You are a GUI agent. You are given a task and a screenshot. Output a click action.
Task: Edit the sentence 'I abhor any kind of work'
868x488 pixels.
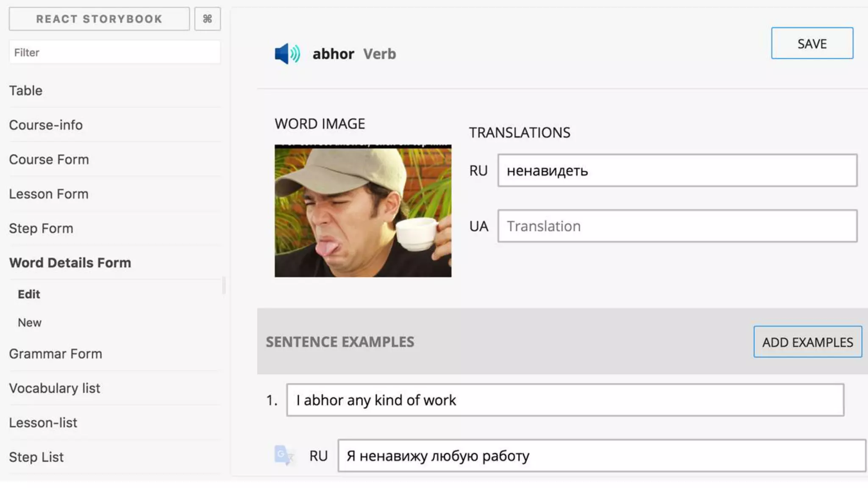tap(565, 400)
